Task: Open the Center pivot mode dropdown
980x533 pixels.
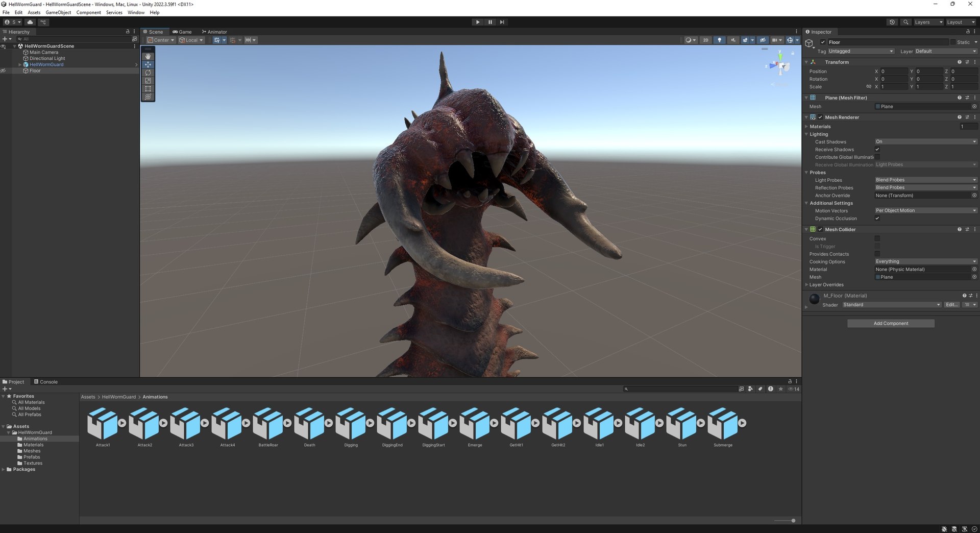Action: click(161, 40)
